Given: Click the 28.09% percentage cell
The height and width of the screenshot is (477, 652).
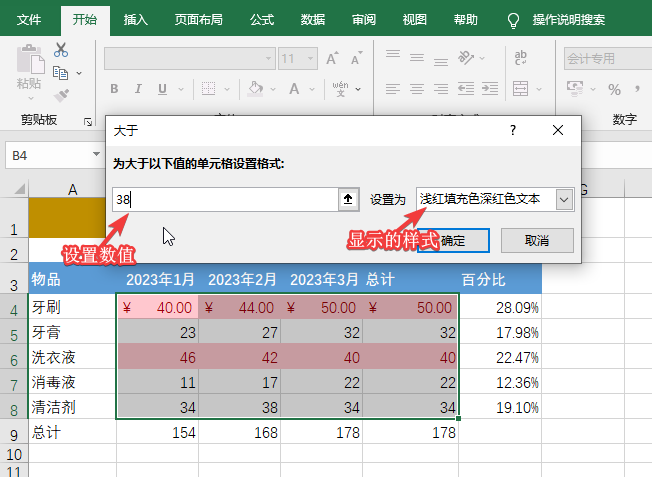Looking at the screenshot, I should pos(500,307).
